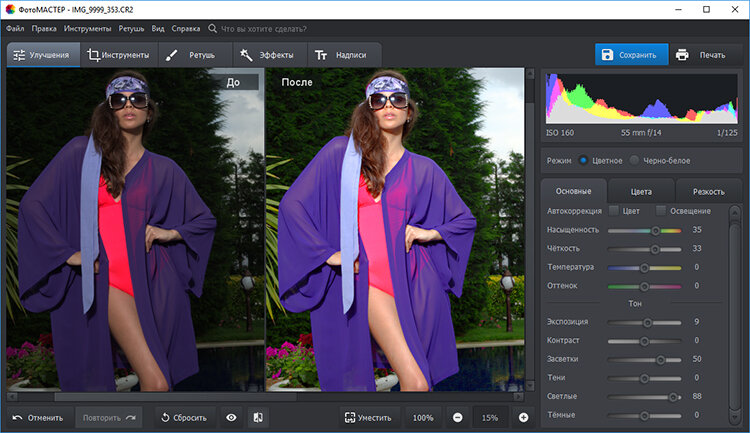Open the Эффекты toolbar tab

tap(269, 55)
